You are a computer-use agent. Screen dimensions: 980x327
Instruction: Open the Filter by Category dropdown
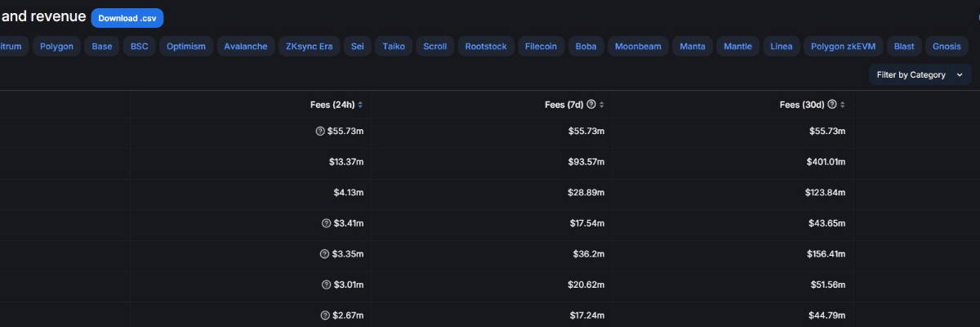(x=920, y=75)
